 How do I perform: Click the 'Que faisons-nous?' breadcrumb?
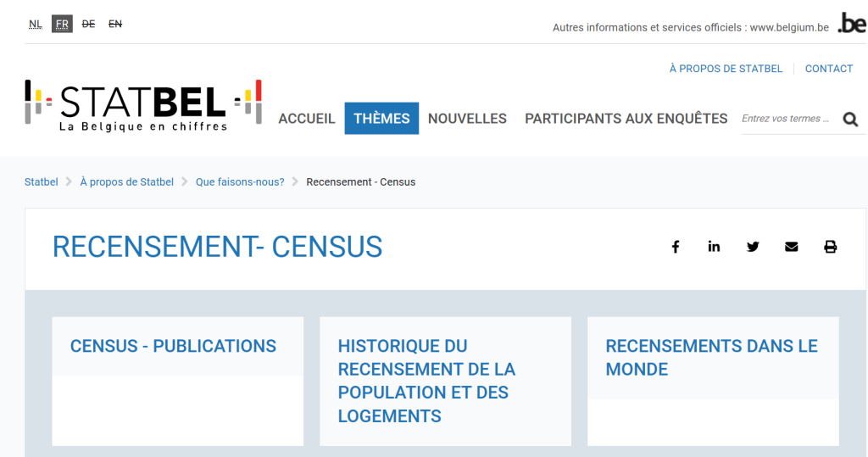(240, 182)
